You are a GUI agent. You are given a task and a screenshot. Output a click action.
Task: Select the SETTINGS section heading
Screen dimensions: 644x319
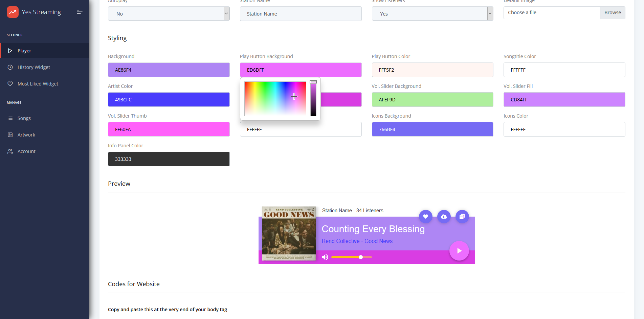15,35
